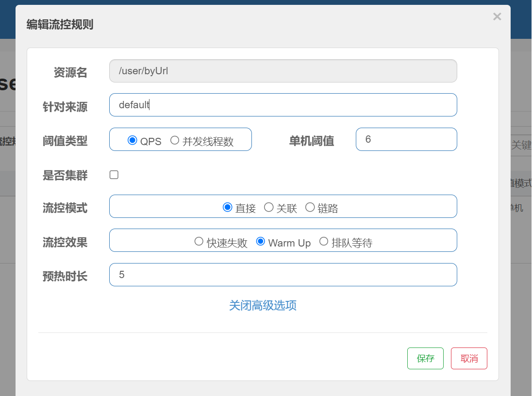Viewport: 532px width, 396px height.
Task: Click the 是否集群 label text
Action: tap(65, 175)
